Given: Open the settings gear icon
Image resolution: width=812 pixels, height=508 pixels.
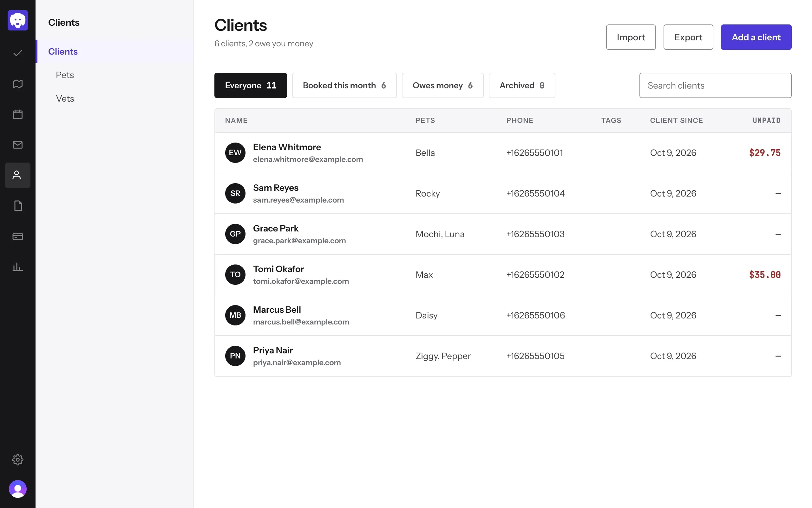Looking at the screenshot, I should point(18,460).
